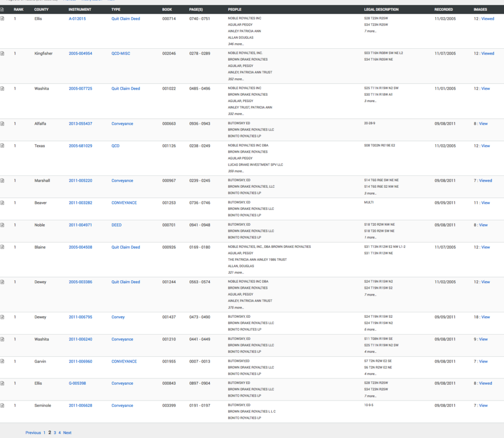Image resolution: width=504 pixels, height=438 pixels.
Task: Click the QCD-MISC type link
Action: point(121,53)
